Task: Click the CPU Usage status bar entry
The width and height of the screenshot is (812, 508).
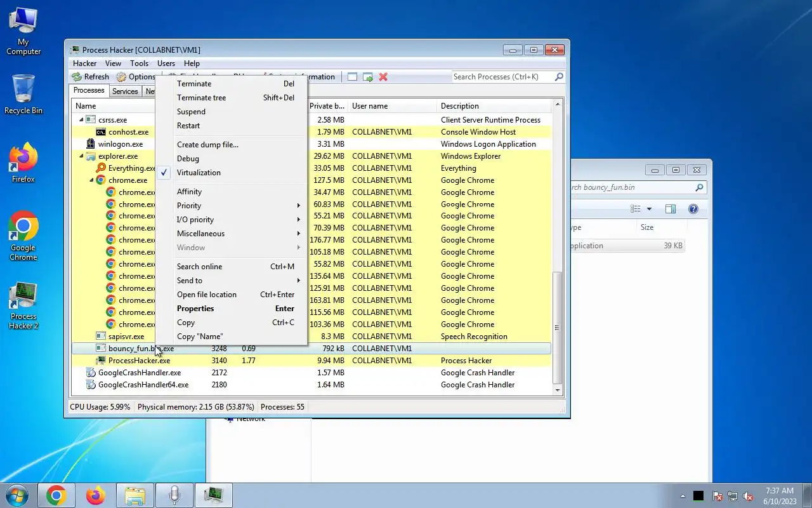Action: 100,407
